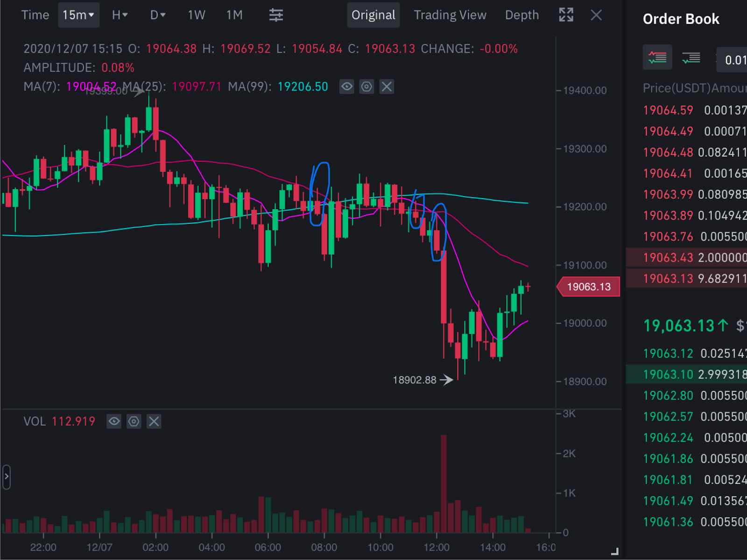Switch to the Depth chart tab

click(x=521, y=14)
